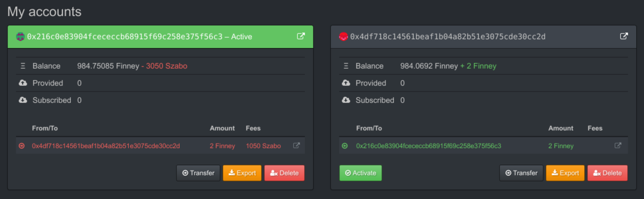Select the active account address in green header
644x199 pixels.
pyautogui.click(x=125, y=36)
